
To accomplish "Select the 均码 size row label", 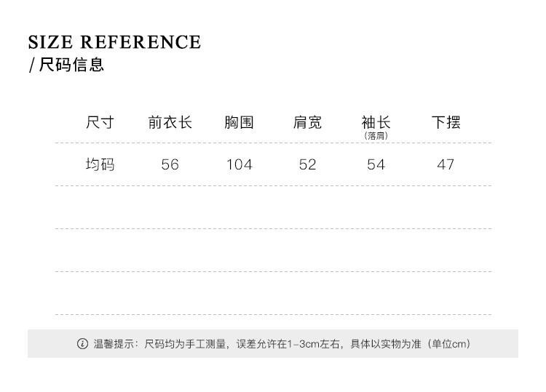I will point(100,164).
